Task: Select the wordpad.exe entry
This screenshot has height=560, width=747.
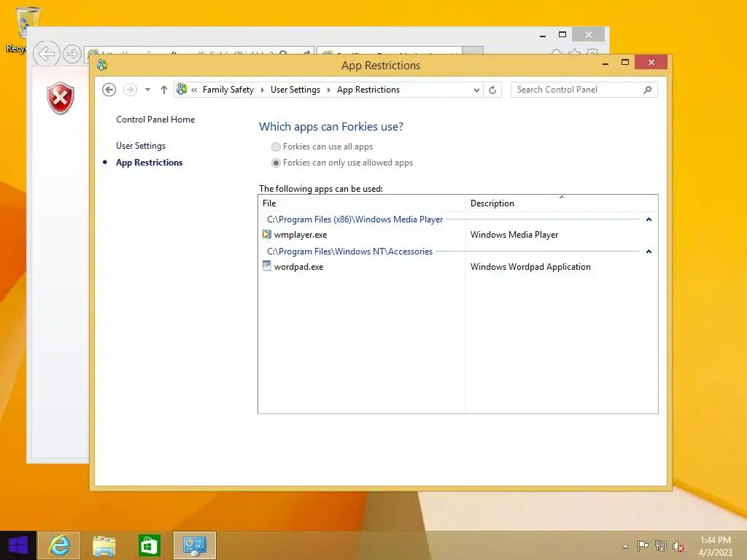Action: coord(298,267)
